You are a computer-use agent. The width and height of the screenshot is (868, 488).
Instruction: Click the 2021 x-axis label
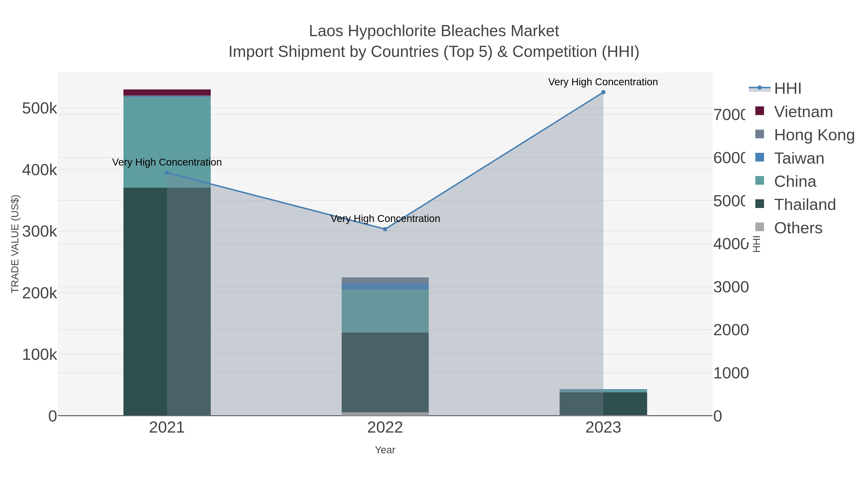(x=167, y=428)
